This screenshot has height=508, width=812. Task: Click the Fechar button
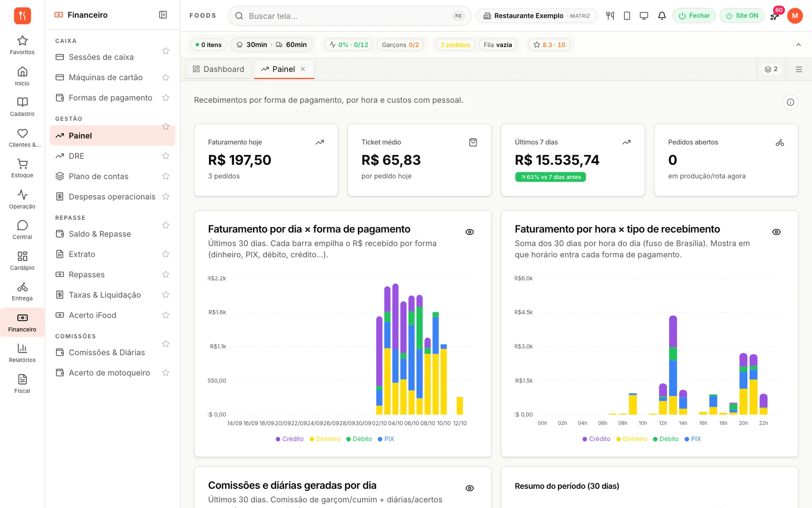click(694, 16)
